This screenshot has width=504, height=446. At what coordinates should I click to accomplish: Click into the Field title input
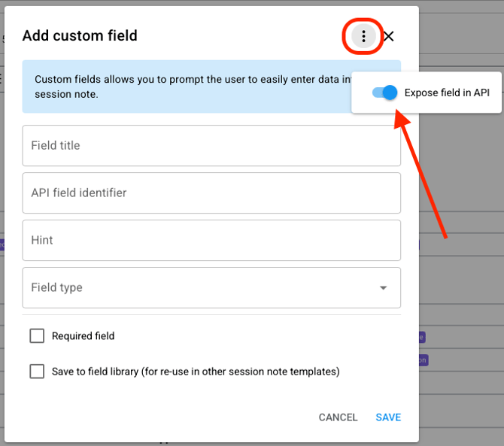pos(211,146)
